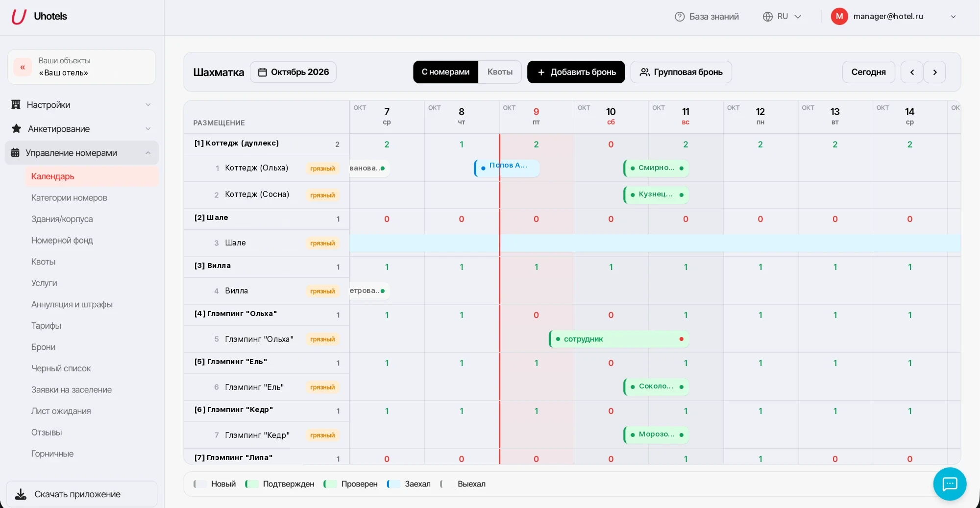Expand the Настройки menu section
The width and height of the screenshot is (980, 508).
[81, 105]
